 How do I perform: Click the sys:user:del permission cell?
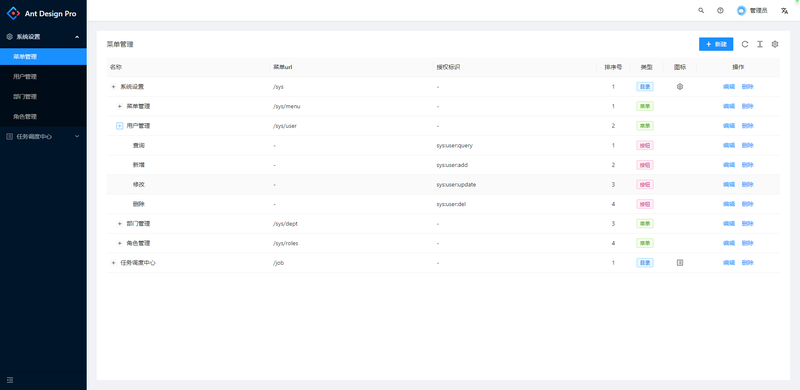point(515,204)
